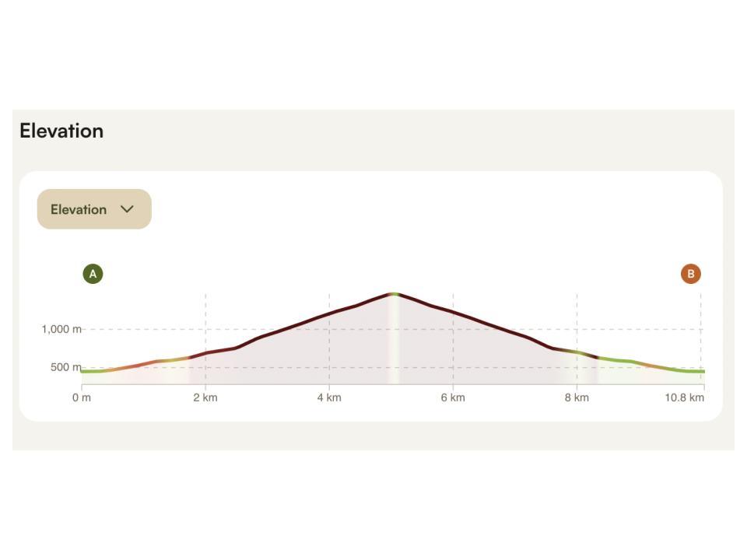
Task: Click the green start of the elevation line
Action: click(86, 371)
